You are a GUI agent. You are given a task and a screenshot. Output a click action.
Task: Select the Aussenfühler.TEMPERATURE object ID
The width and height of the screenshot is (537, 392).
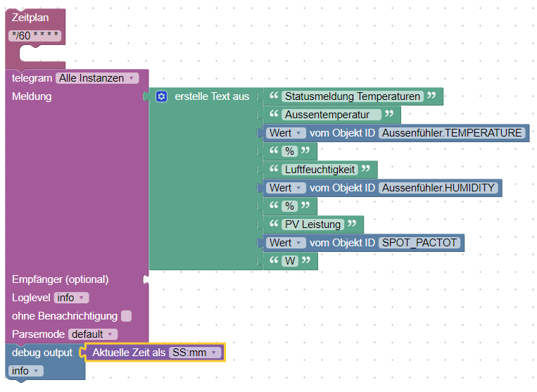(452, 133)
